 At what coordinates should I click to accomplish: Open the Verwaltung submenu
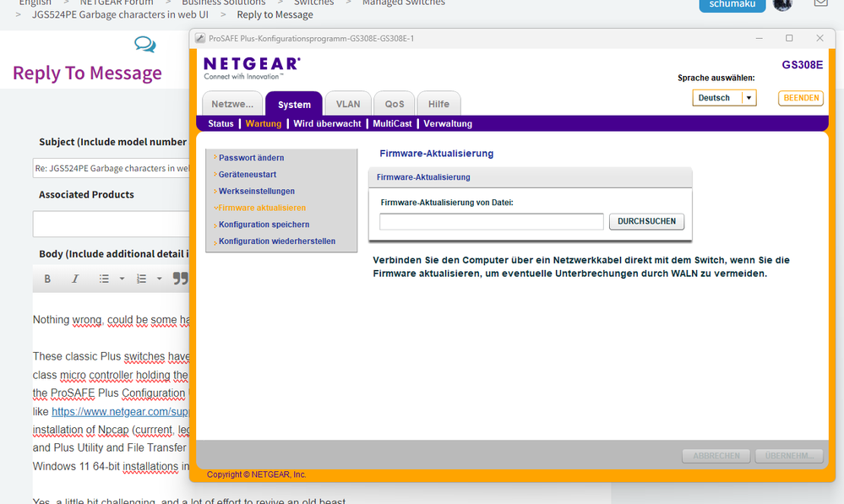click(448, 124)
